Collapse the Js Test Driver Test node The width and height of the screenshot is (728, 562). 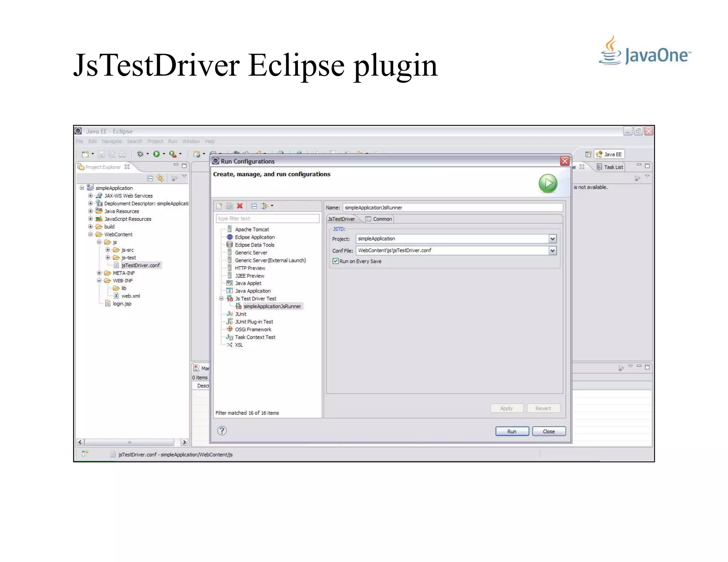point(221,299)
